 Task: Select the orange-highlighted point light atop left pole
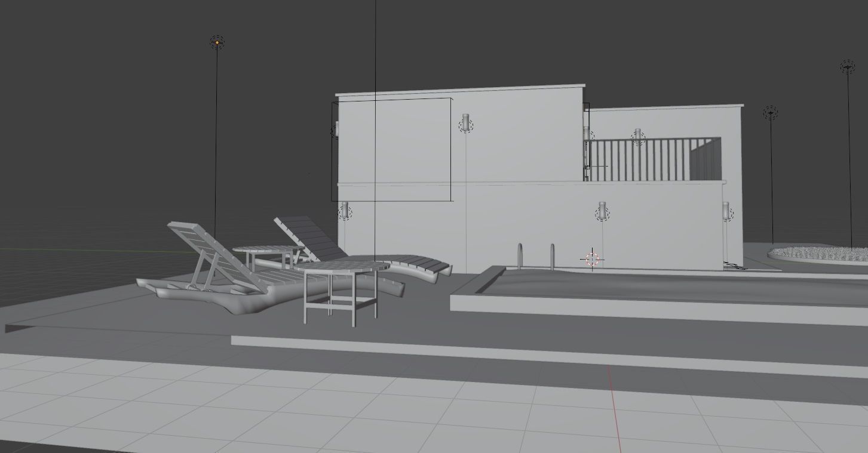(x=217, y=42)
